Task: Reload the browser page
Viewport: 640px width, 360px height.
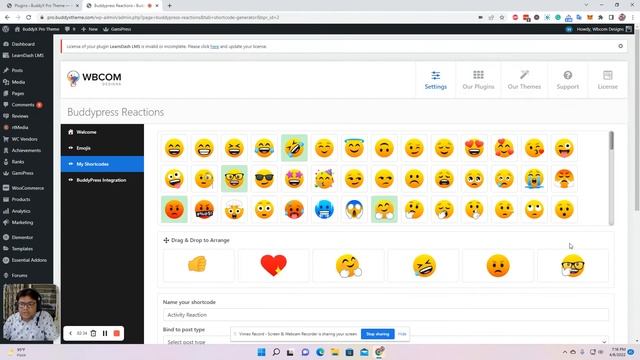Action: pos(29,18)
